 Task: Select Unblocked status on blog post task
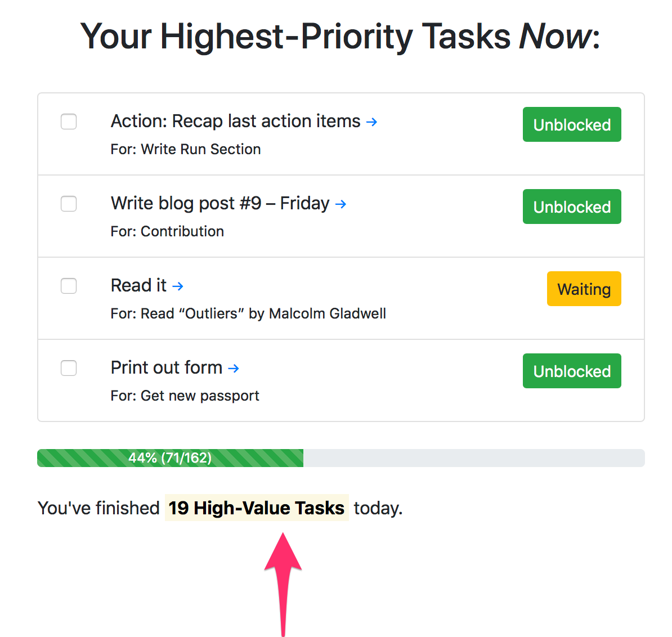(572, 207)
